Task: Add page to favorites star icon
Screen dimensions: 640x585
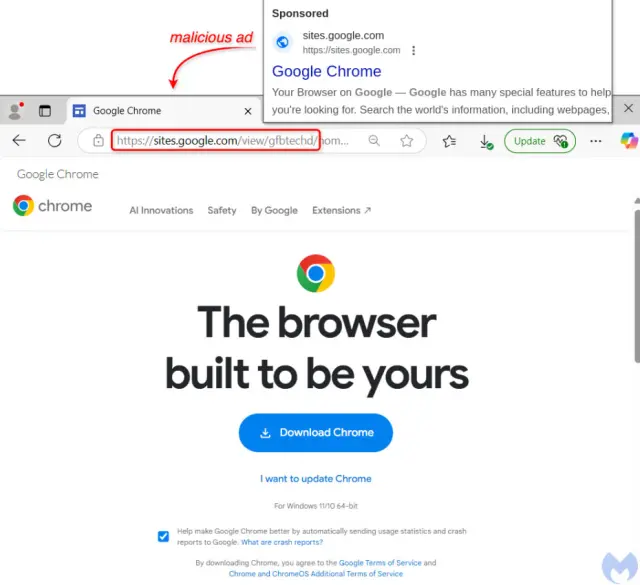Action: click(x=406, y=141)
